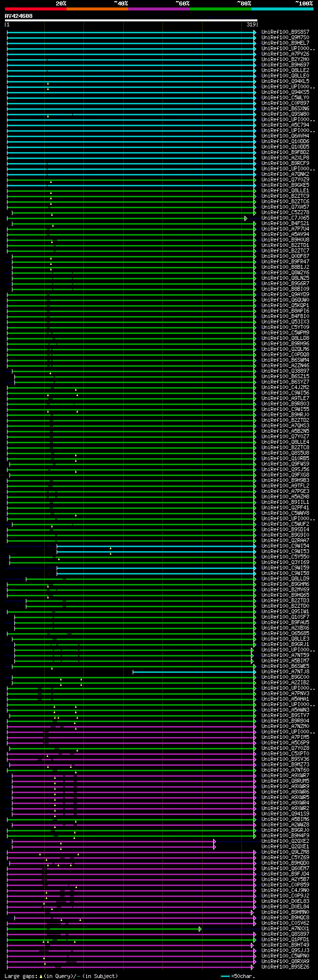Select hit label UniRef100_A5AV94
The width and height of the screenshot is (318, 980).
pyautogui.click(x=285, y=234)
